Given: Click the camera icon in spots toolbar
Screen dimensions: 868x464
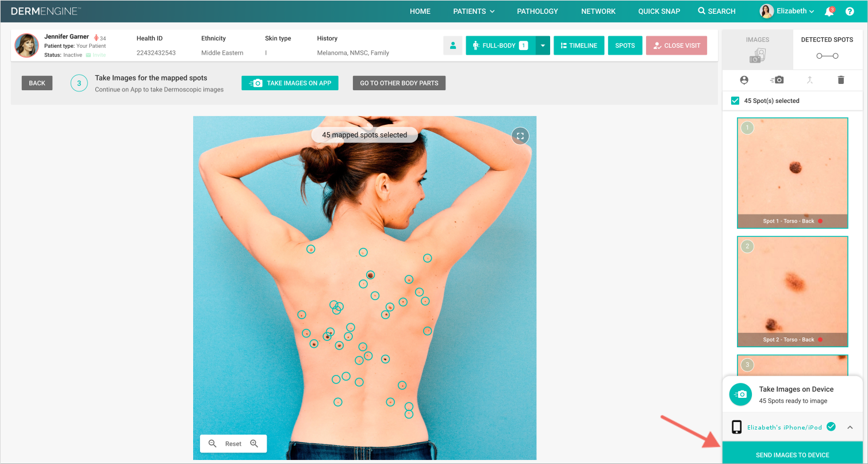Looking at the screenshot, I should tap(777, 80).
